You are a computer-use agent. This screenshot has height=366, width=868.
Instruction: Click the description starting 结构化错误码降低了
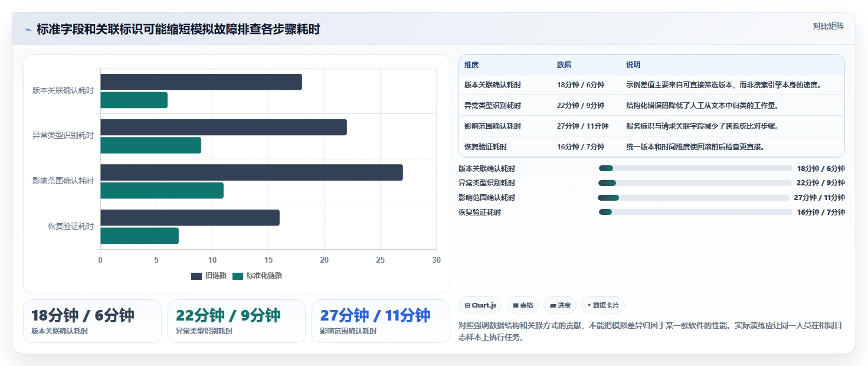click(x=703, y=106)
